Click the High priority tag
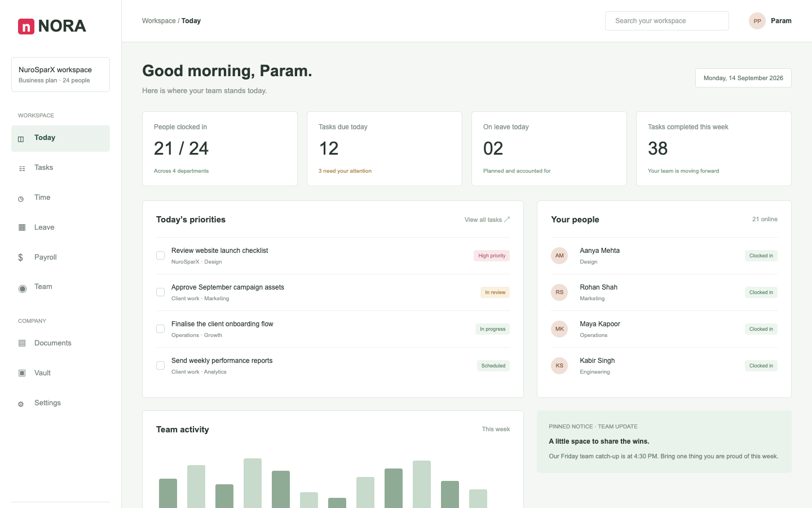 pos(492,256)
